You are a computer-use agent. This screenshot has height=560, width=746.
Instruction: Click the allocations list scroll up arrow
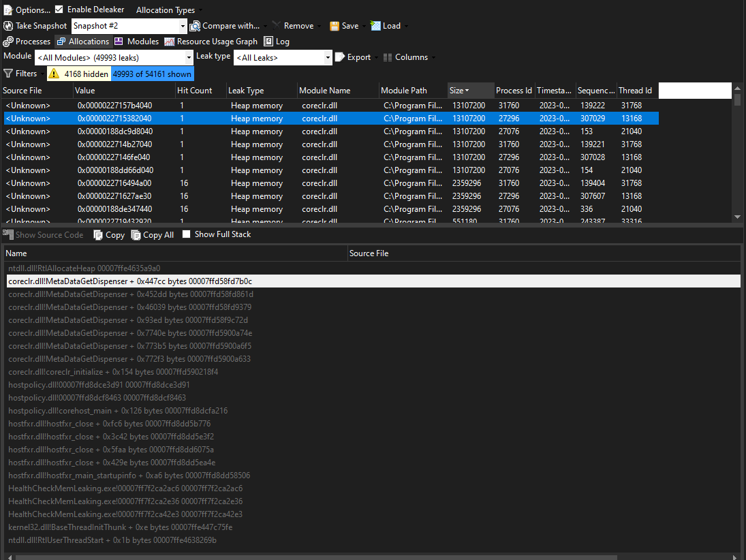pyautogui.click(x=737, y=88)
